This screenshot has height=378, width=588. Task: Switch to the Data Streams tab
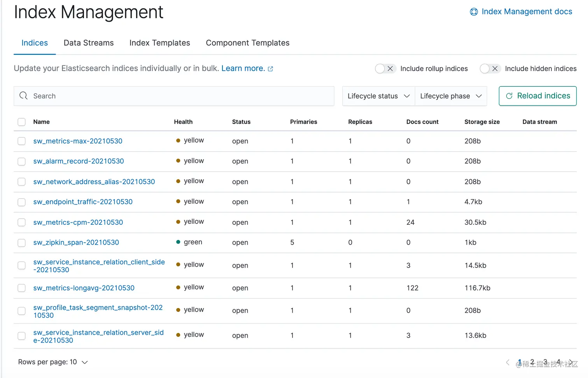89,43
